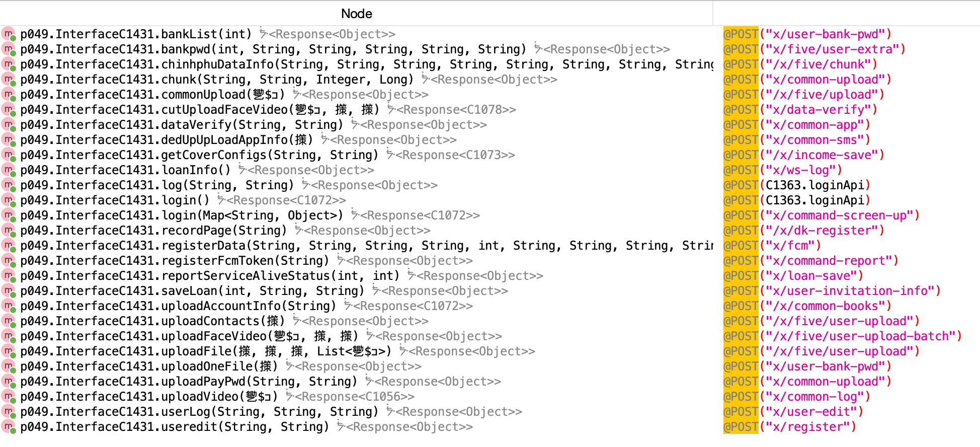Click the first @POST(C1363.loginApi) annotation
Screen dimensions: 980x447
(797, 185)
